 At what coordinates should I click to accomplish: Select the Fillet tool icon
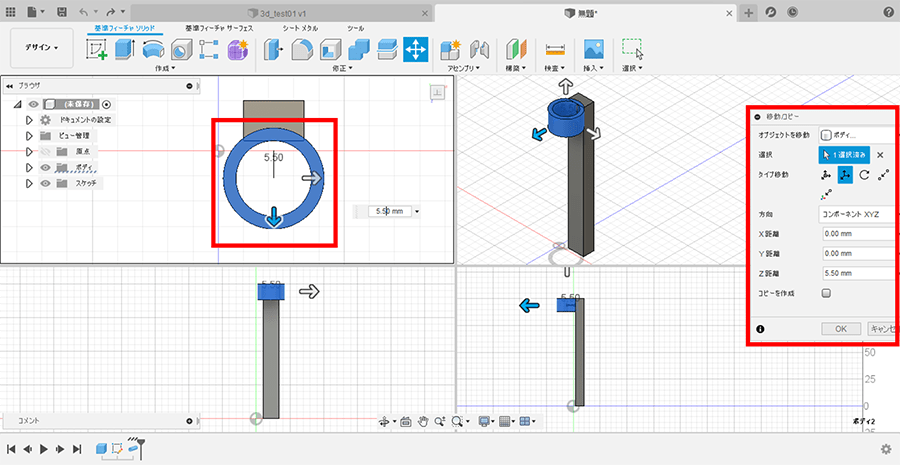click(x=301, y=48)
